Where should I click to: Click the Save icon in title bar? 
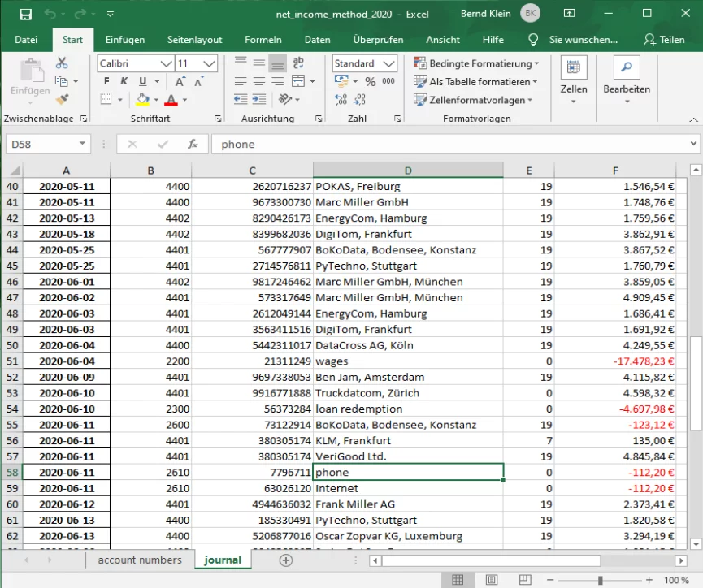point(25,14)
